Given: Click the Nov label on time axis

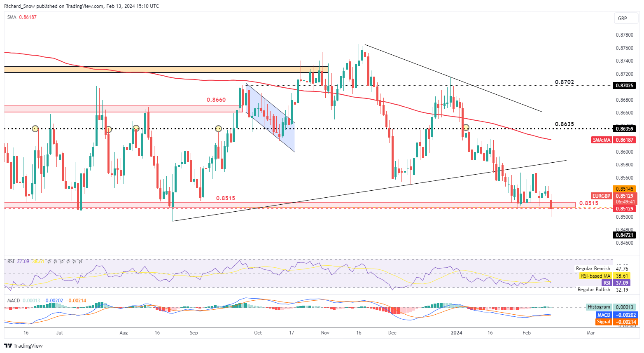Looking at the screenshot, I should pyautogui.click(x=325, y=332).
